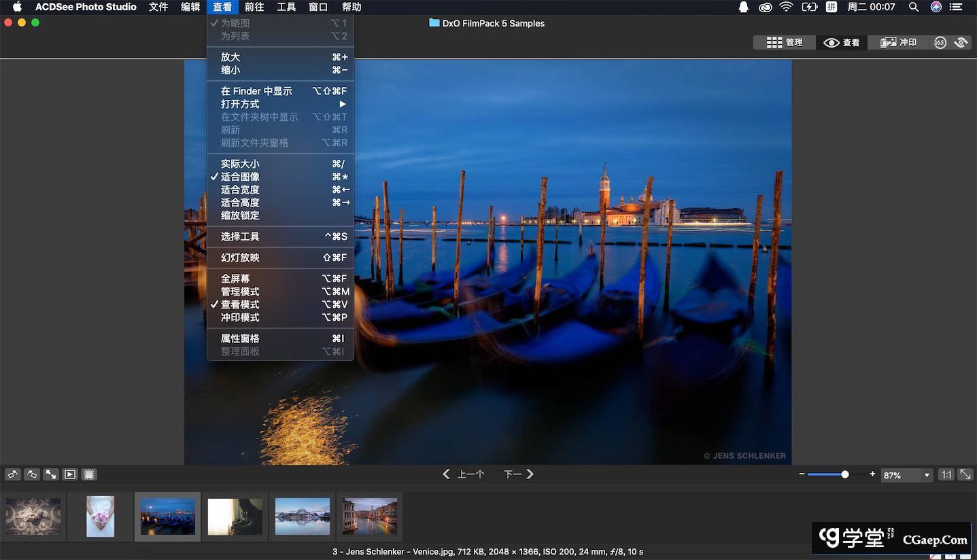Image resolution: width=977 pixels, height=560 pixels.
Task: Go to next image with 下一个
Action: (x=518, y=474)
